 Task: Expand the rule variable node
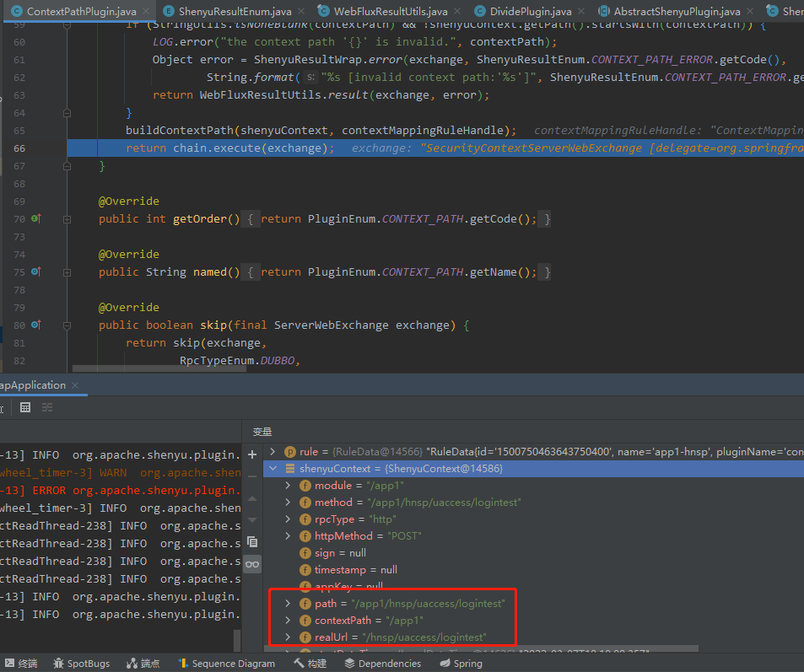(272, 452)
